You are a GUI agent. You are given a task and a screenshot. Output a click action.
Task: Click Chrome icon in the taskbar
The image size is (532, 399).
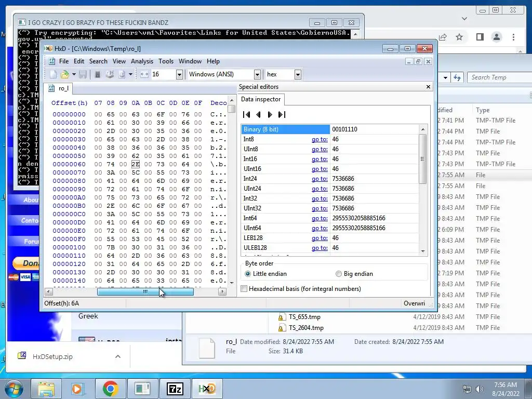click(x=111, y=389)
